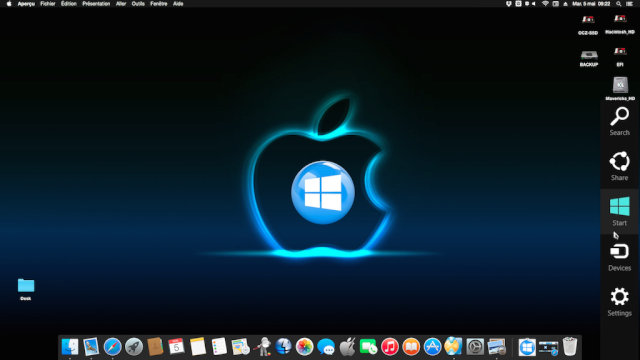Viewport: 640px width, 360px height.
Task: Open Reminders app in the dock
Action: 219,347
